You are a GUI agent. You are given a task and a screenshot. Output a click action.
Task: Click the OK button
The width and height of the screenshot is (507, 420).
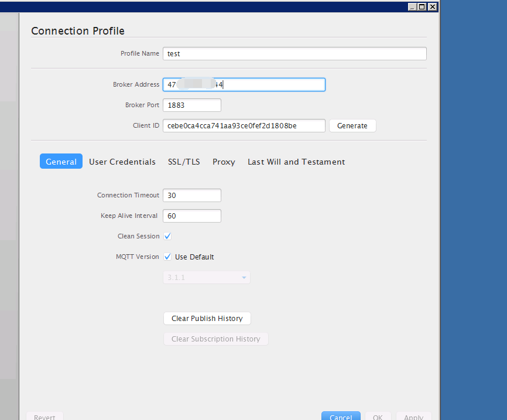pos(378,416)
